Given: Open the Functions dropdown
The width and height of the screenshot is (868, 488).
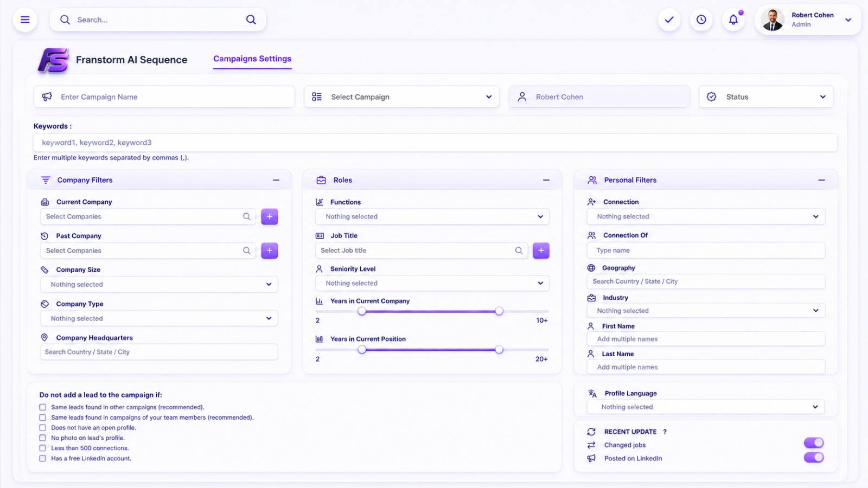Looking at the screenshot, I should [x=432, y=216].
